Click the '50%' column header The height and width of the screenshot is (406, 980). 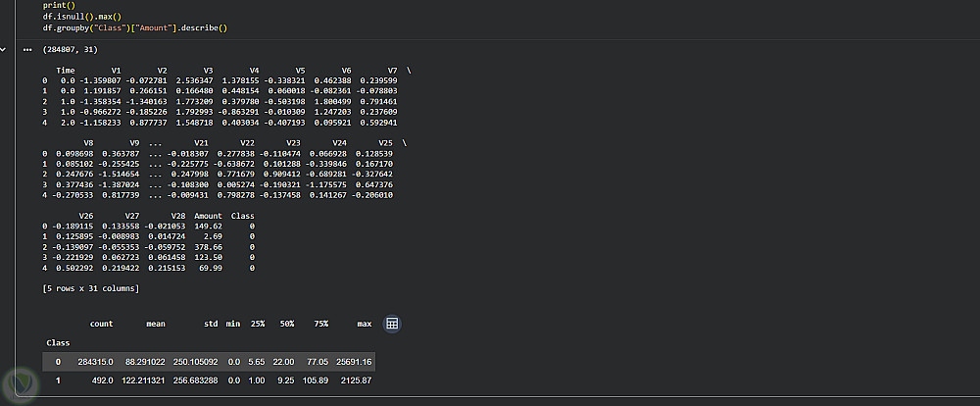(x=287, y=324)
